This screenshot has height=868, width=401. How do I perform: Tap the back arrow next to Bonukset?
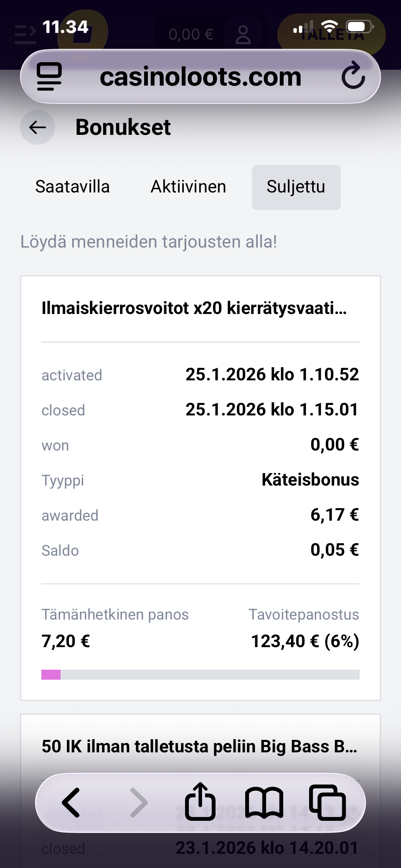pos(38,127)
